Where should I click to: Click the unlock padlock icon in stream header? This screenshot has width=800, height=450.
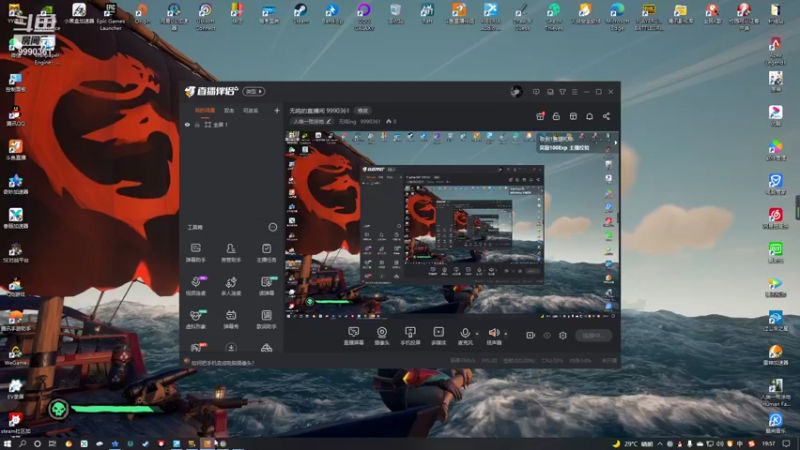(x=556, y=116)
